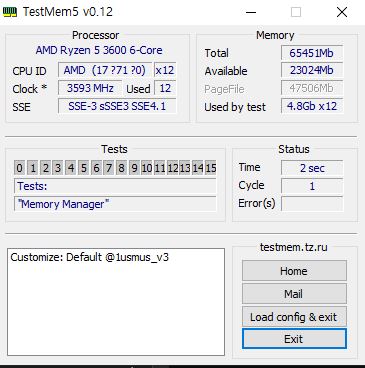
Task: Select test indicator box 15
Action: coord(210,168)
